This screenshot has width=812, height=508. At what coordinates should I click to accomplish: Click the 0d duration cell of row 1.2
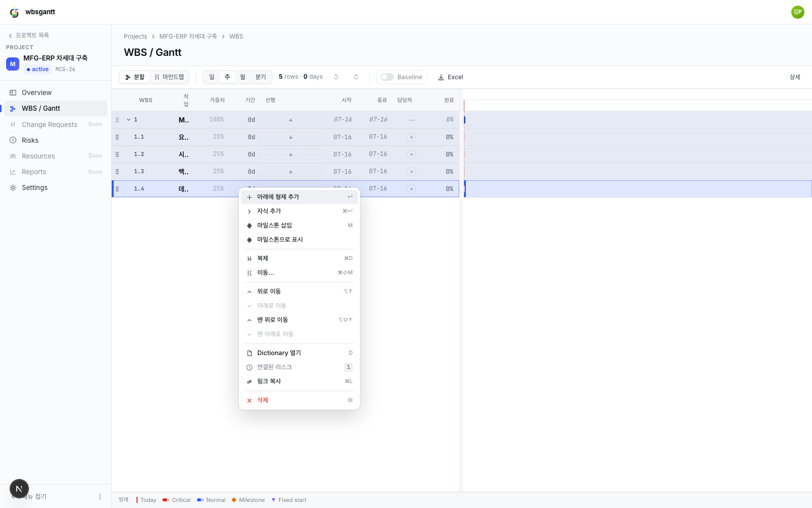click(x=252, y=154)
